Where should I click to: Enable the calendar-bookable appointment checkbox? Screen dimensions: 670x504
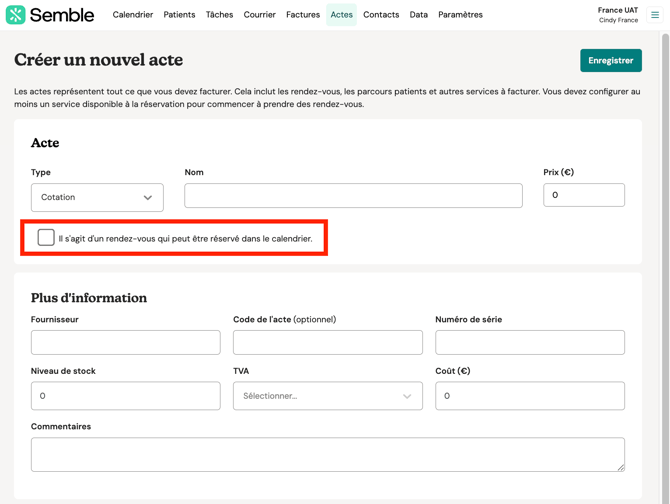(46, 238)
